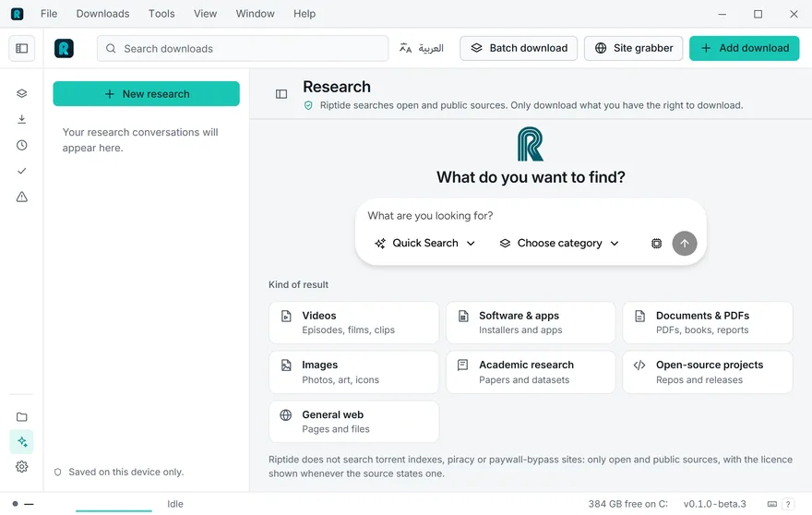Viewport: 812px width, 515px height.
Task: Show completed items via checkmark sidebar icon
Action: click(x=22, y=171)
